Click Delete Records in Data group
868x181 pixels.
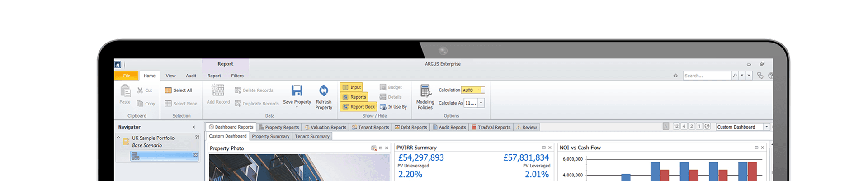coord(254,90)
